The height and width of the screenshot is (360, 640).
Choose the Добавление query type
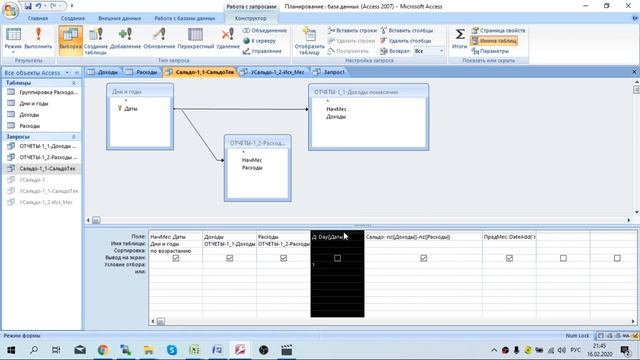[x=125, y=40]
